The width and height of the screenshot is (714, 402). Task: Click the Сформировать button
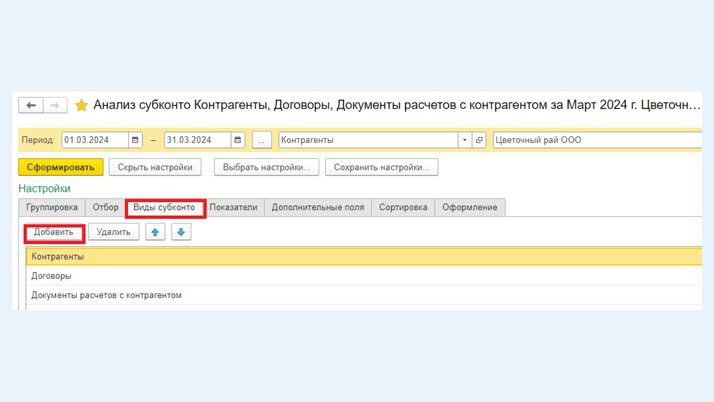click(61, 167)
